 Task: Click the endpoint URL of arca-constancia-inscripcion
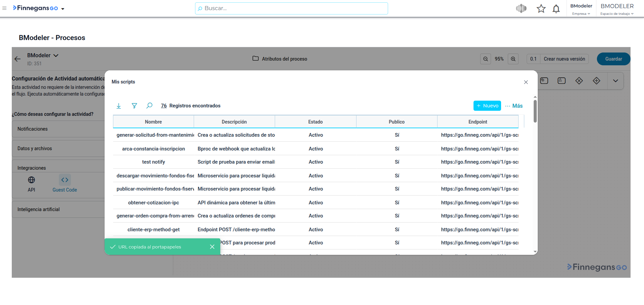coord(480,149)
